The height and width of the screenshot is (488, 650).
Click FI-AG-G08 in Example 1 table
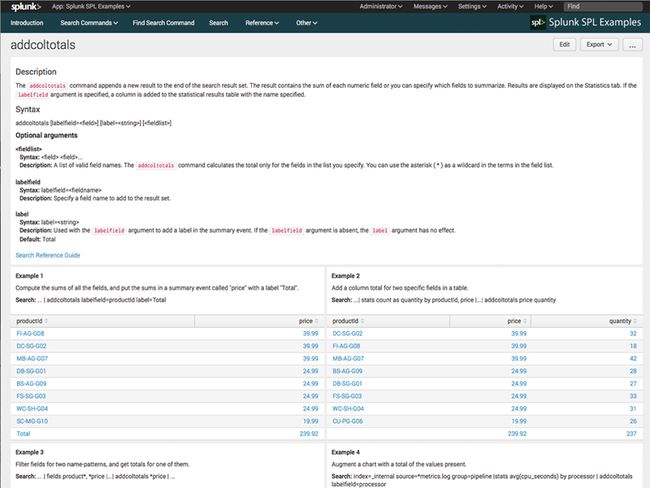(x=30, y=334)
